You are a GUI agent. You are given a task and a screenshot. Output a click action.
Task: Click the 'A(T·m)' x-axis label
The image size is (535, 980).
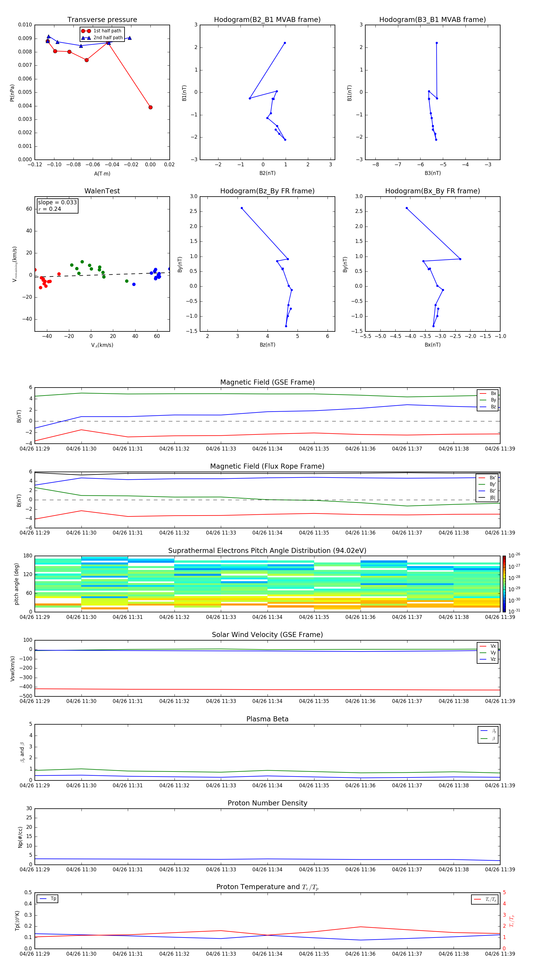point(102,174)
